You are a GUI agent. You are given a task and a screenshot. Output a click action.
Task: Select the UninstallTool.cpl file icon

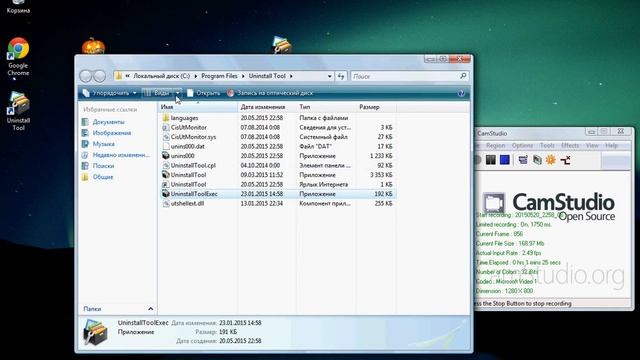pos(166,165)
